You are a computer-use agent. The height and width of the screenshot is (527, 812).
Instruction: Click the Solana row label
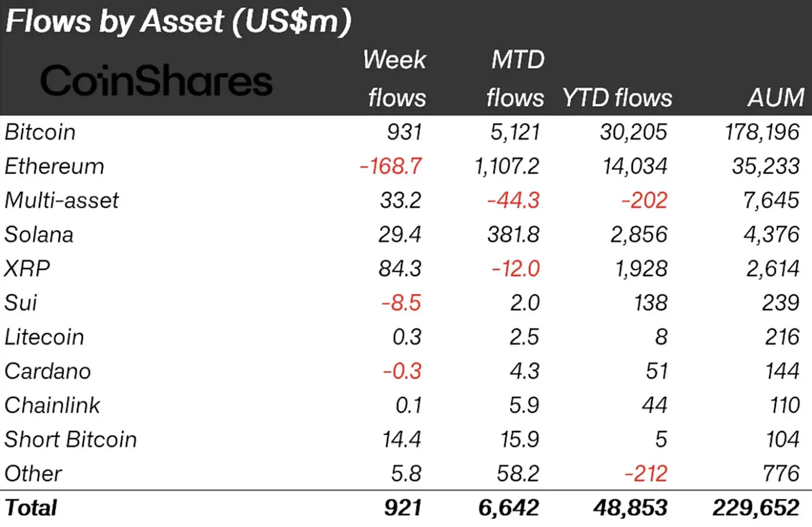point(39,234)
